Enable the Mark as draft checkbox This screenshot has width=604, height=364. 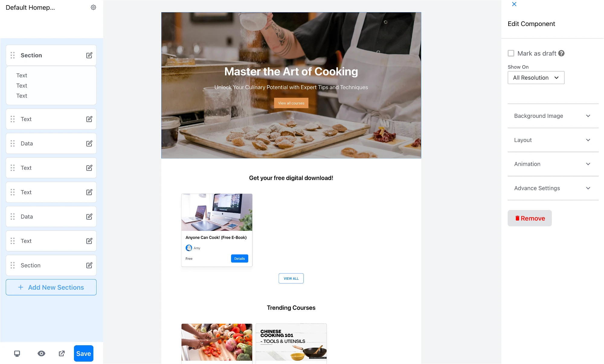pyautogui.click(x=511, y=53)
